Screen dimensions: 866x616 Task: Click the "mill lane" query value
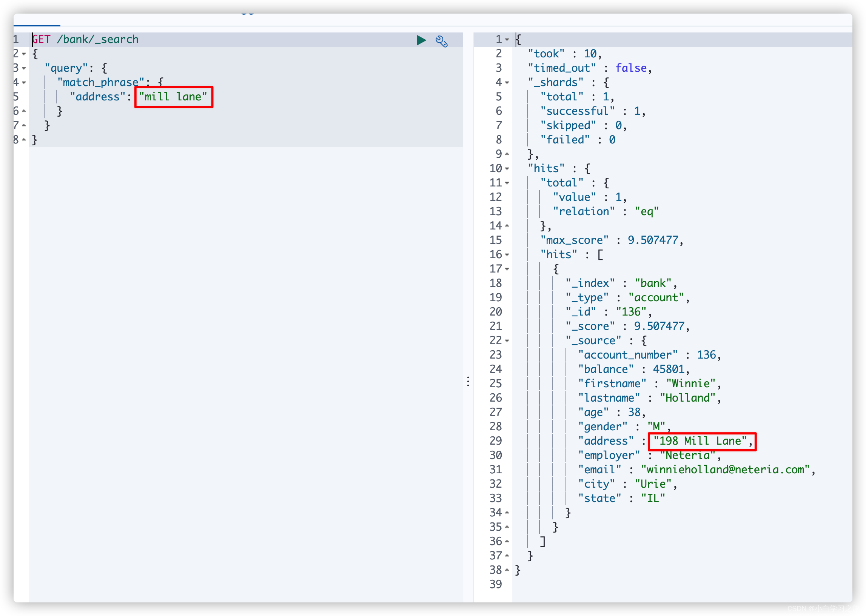click(173, 97)
